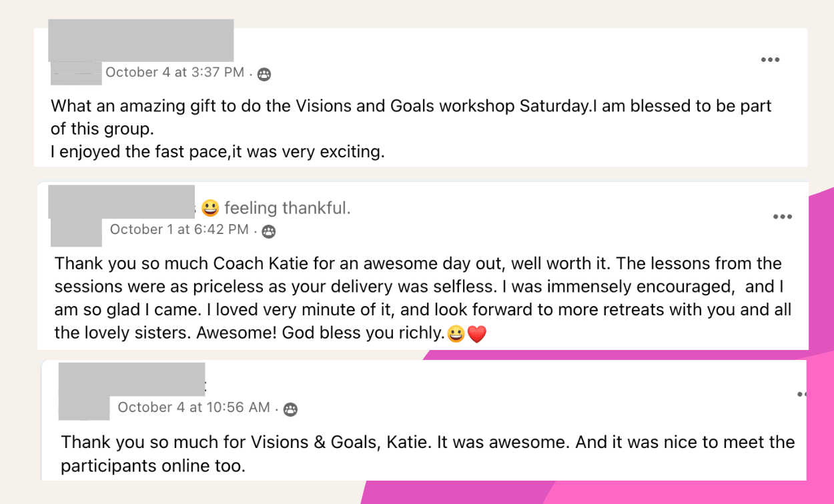The image size is (834, 504).
Task: Click the profile picture beside October 1 at 6:42 PM
Action: click(x=77, y=232)
